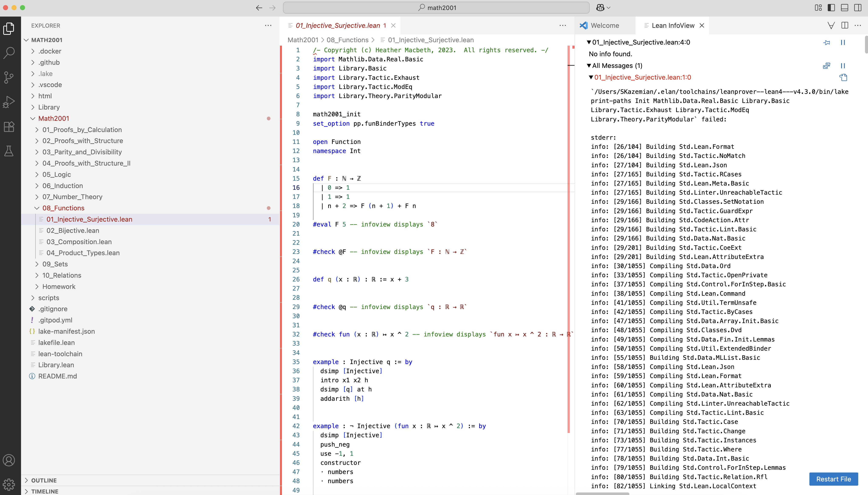Open the Search view in activity bar
Screen dimensions: 868x495
(x=9, y=53)
